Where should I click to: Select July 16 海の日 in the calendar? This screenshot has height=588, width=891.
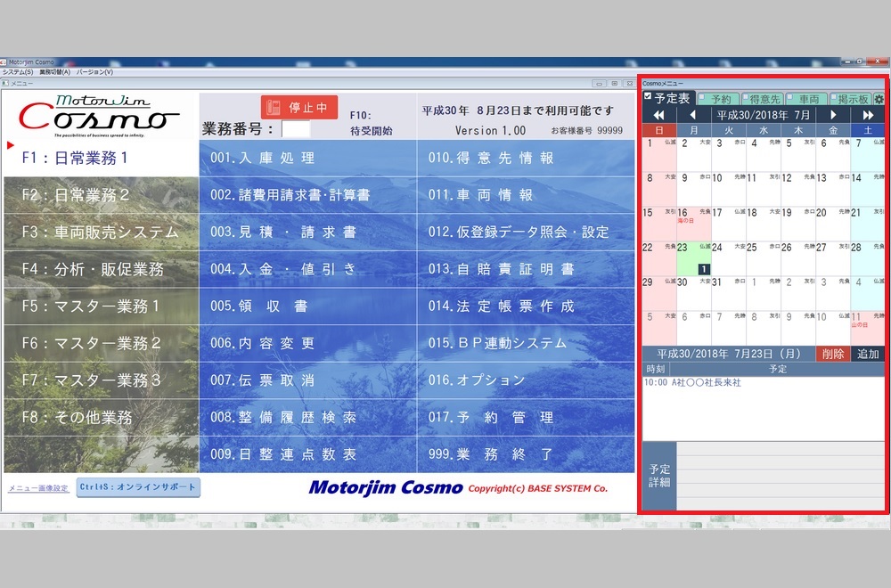pos(694,224)
